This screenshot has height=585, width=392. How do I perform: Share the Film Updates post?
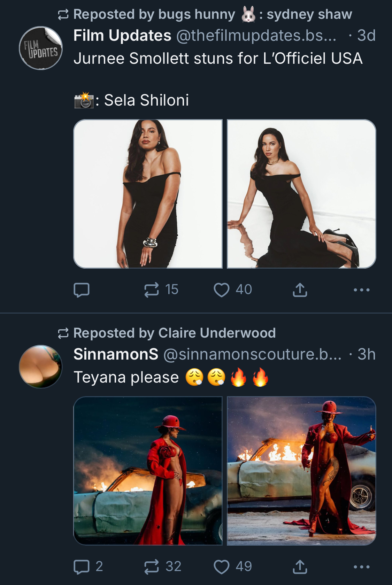pyautogui.click(x=300, y=290)
